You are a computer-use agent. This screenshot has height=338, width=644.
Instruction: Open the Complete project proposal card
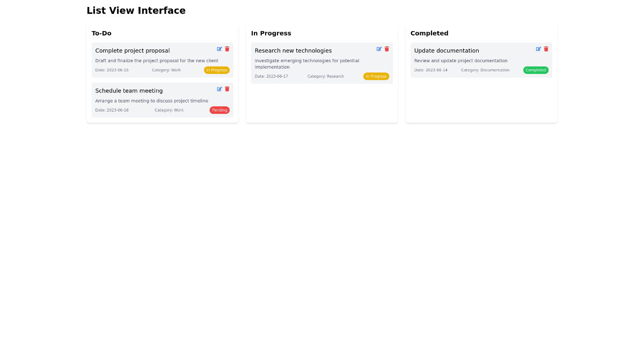tap(162, 60)
